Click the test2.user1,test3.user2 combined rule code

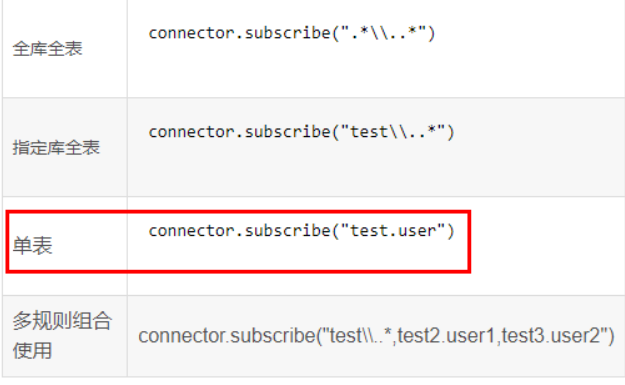377,336
